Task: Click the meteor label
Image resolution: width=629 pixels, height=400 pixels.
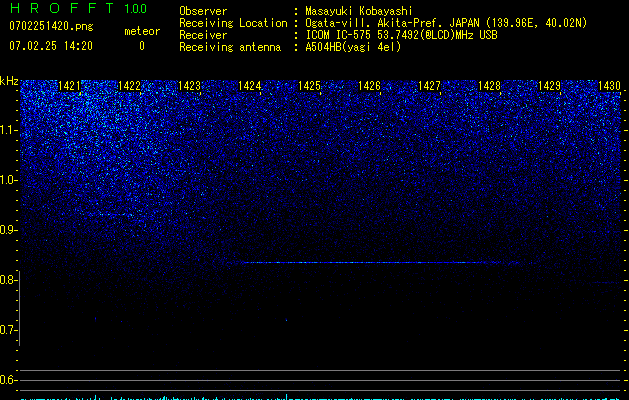Action: click(142, 31)
